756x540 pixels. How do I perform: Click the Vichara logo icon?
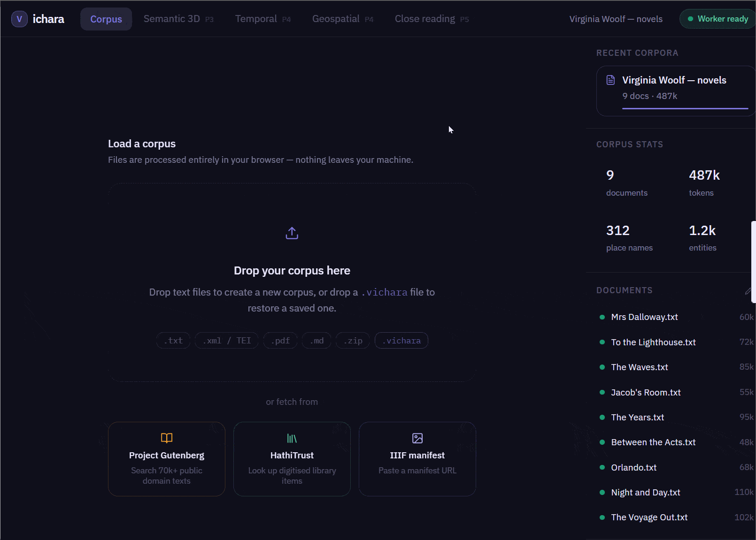pos(19,19)
